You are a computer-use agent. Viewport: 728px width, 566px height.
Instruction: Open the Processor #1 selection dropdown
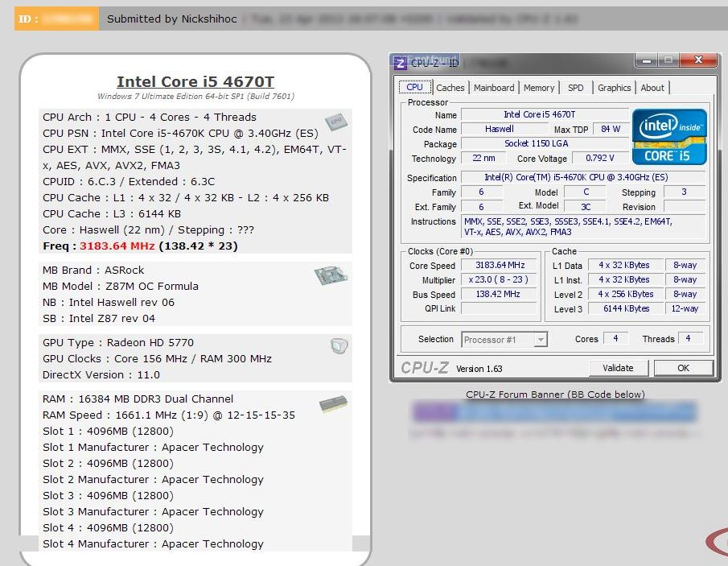click(x=504, y=340)
